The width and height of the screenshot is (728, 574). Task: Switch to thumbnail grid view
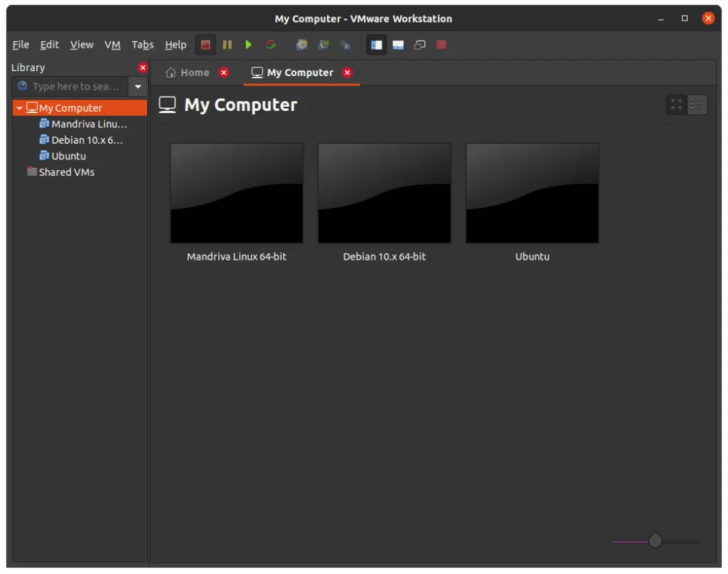tap(677, 105)
